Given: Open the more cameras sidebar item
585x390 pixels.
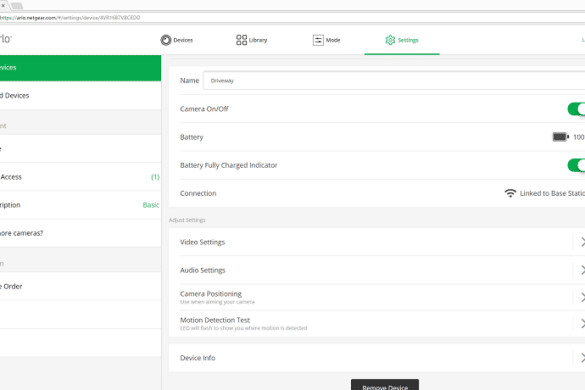Looking at the screenshot, I should [81, 233].
